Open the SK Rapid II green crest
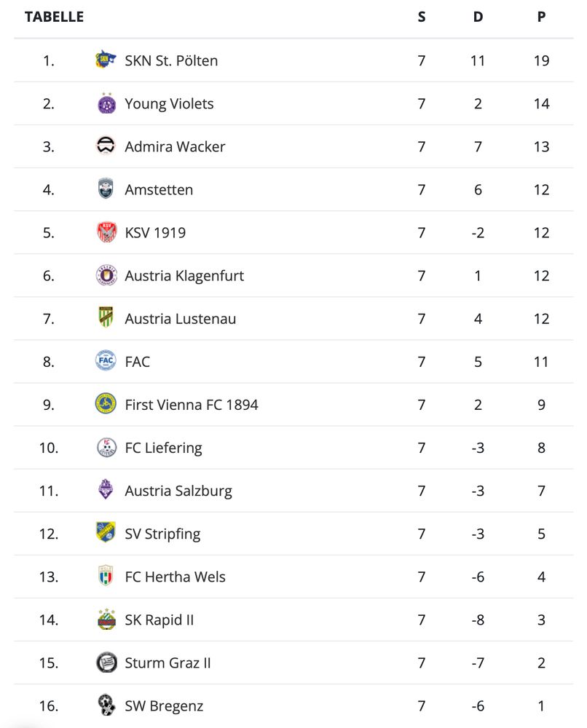The height and width of the screenshot is (728, 587). tap(106, 620)
